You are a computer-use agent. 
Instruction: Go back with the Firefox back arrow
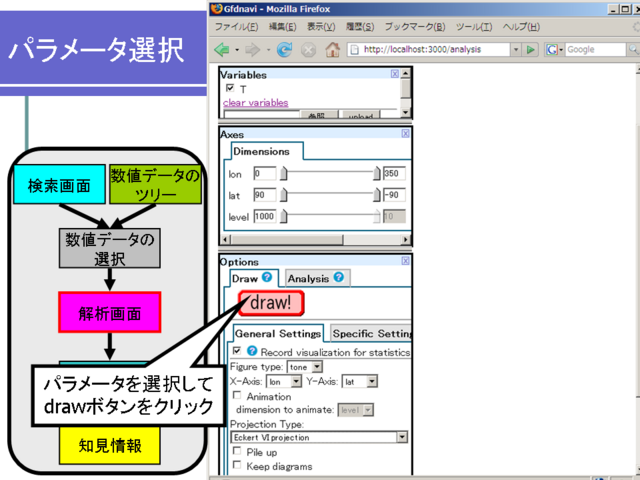click(222, 50)
